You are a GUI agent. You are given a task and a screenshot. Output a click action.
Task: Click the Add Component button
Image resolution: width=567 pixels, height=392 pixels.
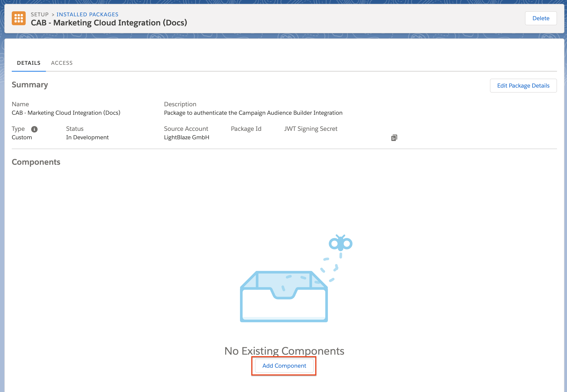(284, 366)
